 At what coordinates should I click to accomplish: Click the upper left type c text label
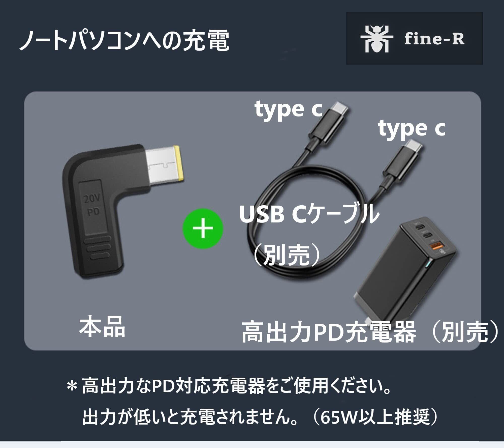click(x=289, y=109)
